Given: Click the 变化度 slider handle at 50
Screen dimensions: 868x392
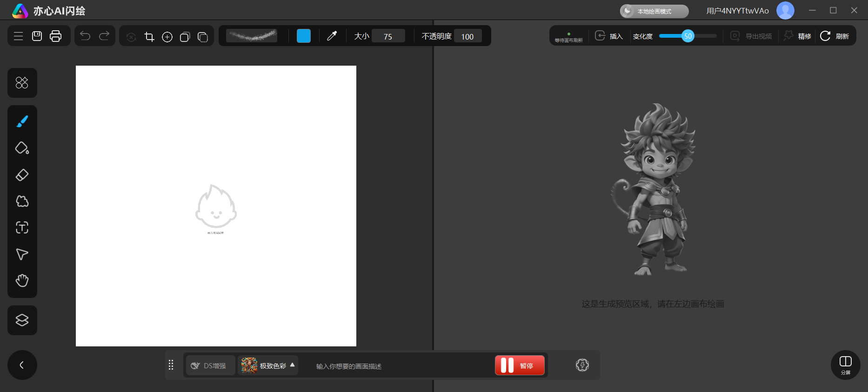Looking at the screenshot, I should point(688,36).
